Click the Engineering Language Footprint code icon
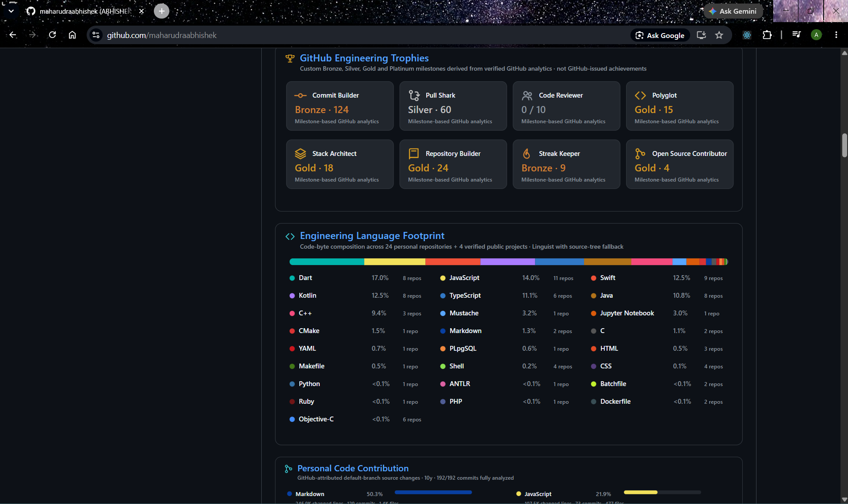The image size is (848, 504). pyautogui.click(x=290, y=236)
